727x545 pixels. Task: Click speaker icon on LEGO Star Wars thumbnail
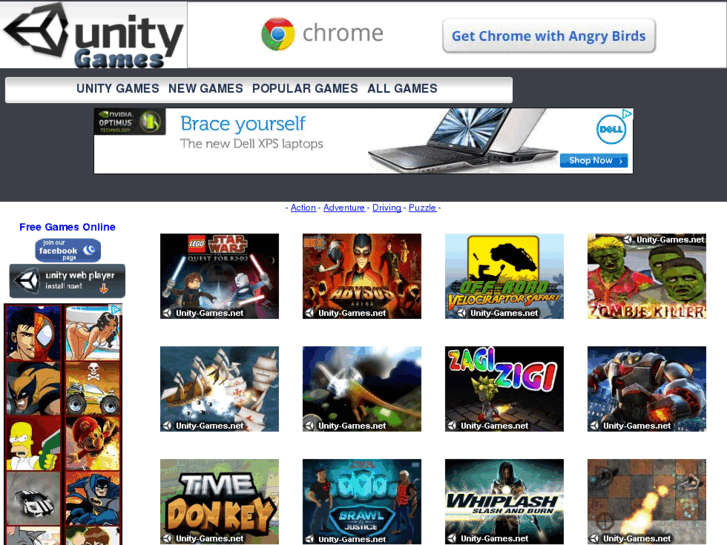click(167, 313)
